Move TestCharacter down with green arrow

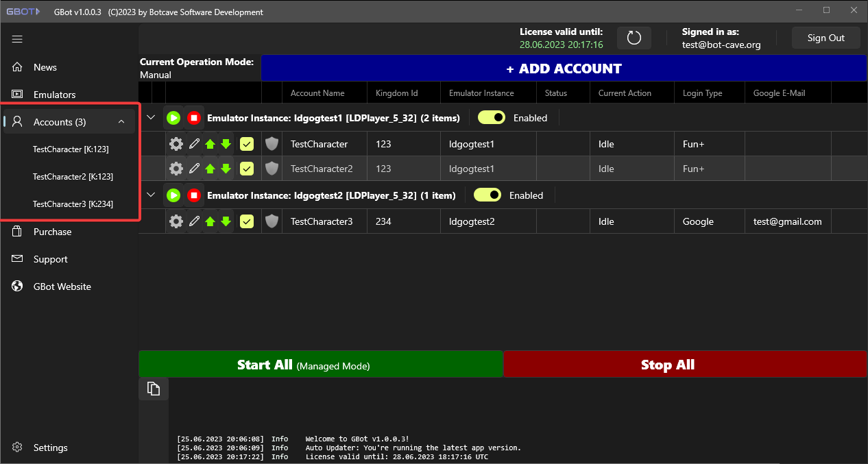point(226,143)
